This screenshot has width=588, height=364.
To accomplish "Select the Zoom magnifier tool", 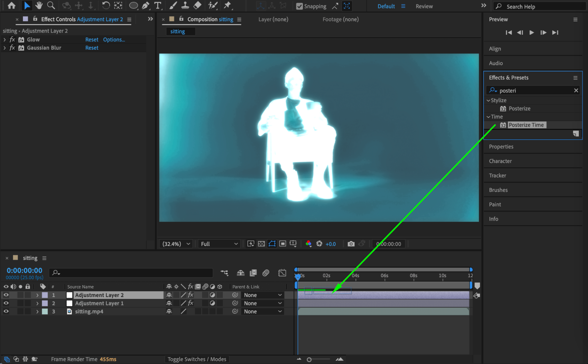I will click(x=51, y=6).
